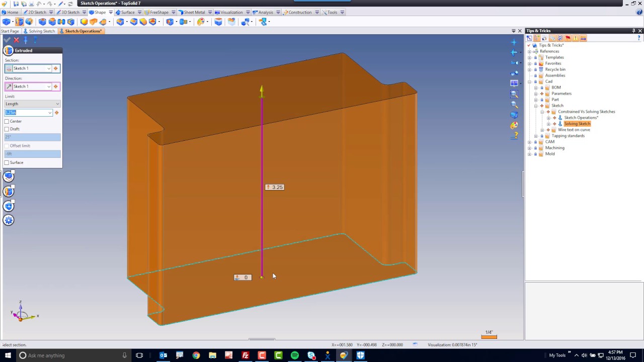Click the pick icon next to the Section field
The width and height of the screenshot is (644, 362).
56,68
